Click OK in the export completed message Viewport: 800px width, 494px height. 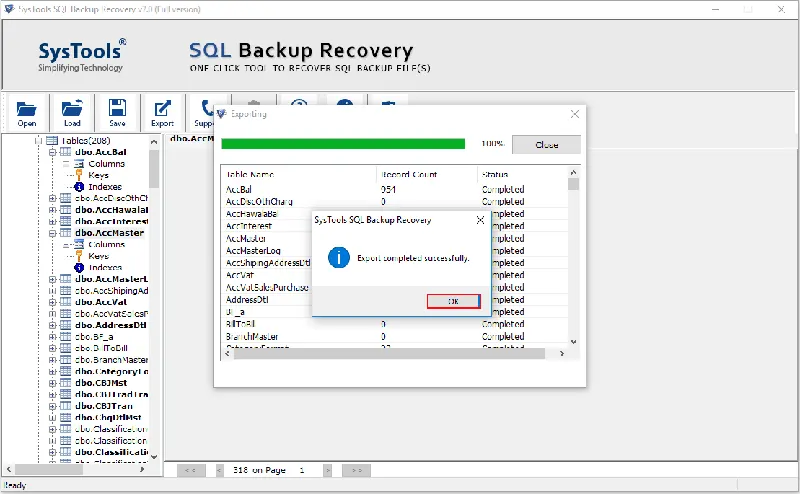(453, 301)
